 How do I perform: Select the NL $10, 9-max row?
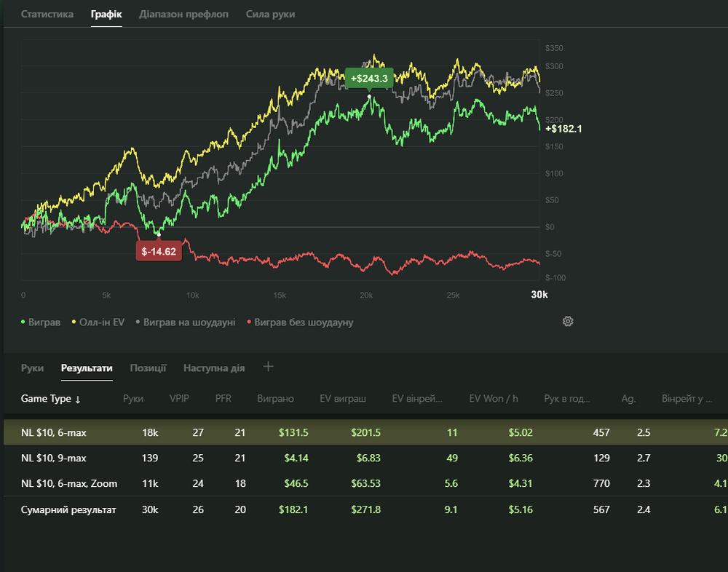(x=54, y=458)
